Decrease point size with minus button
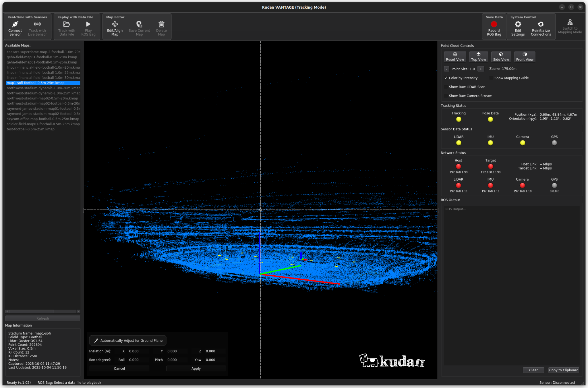The width and height of the screenshot is (588, 388). 446,69
